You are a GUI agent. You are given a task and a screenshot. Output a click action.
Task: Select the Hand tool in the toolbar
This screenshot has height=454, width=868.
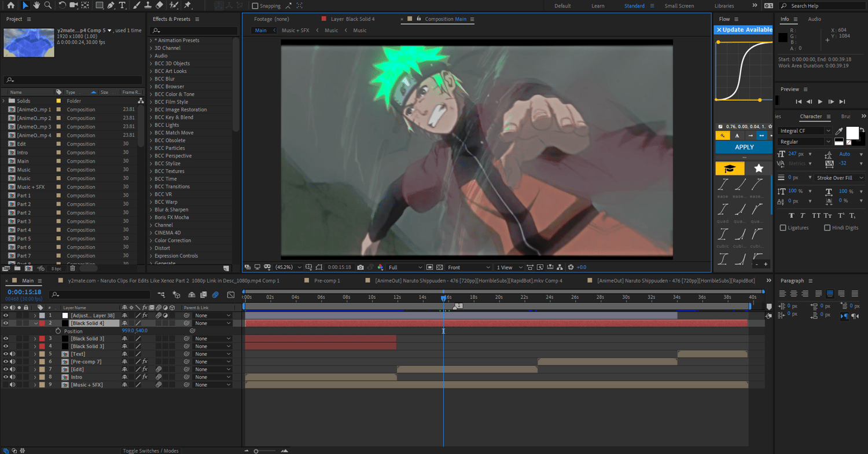[37, 5]
